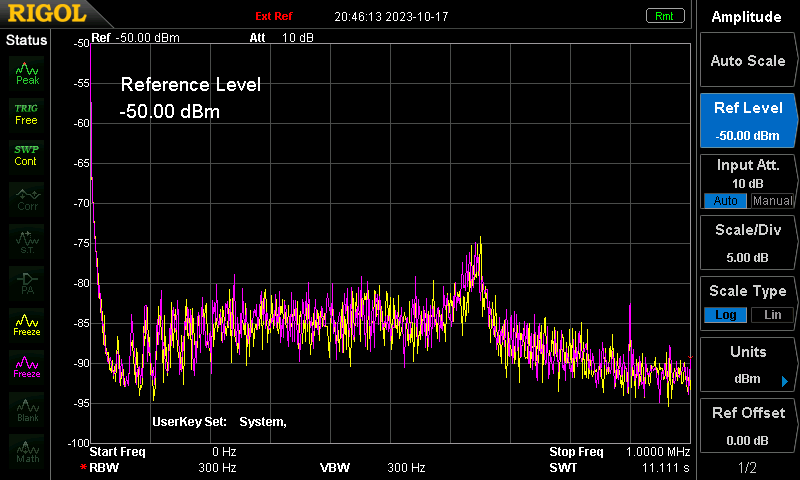Choose Log scale type
Viewport: 800px width, 480px height.
point(725,315)
